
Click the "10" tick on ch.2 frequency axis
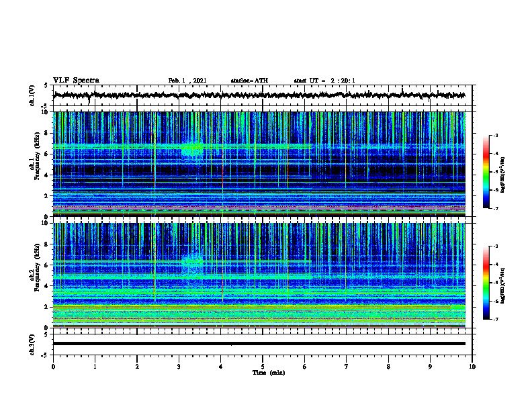pos(46,224)
